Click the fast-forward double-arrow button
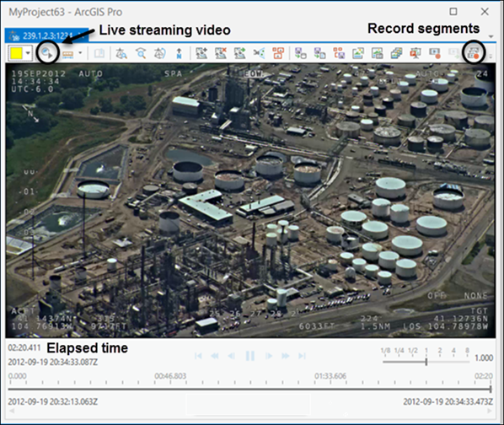The width and height of the screenshot is (504, 425). 285,356
